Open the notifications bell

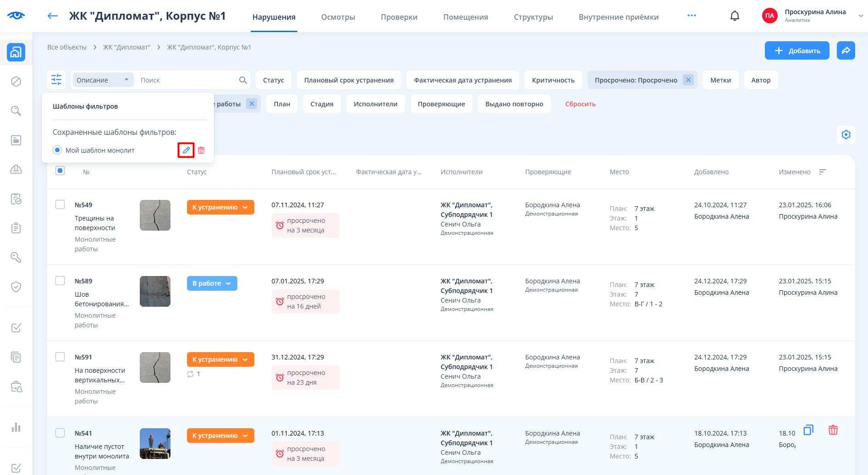click(735, 16)
